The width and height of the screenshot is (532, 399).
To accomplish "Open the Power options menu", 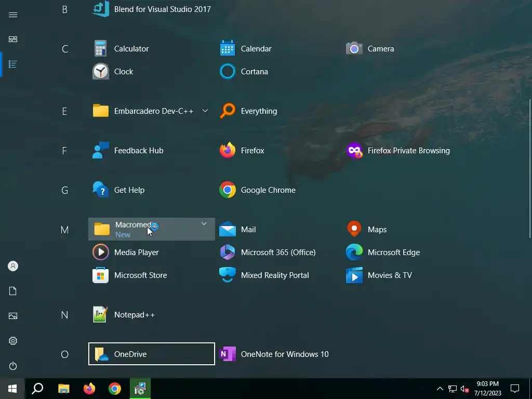I will point(13,366).
